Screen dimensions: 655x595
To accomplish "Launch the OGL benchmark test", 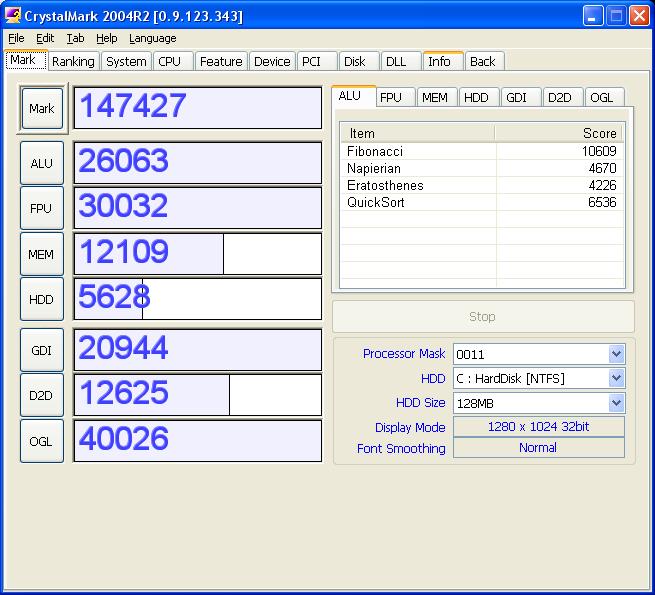I will click(x=42, y=440).
